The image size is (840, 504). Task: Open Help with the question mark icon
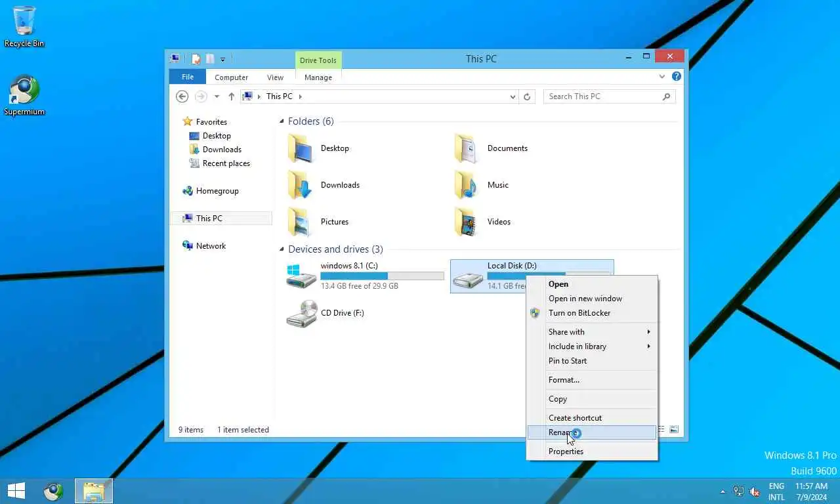tap(677, 77)
